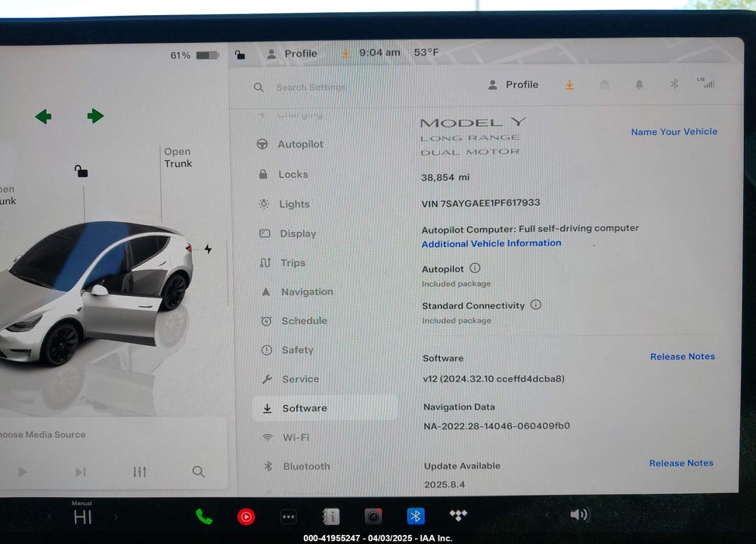Open the phone app in bottom dock

[204, 517]
